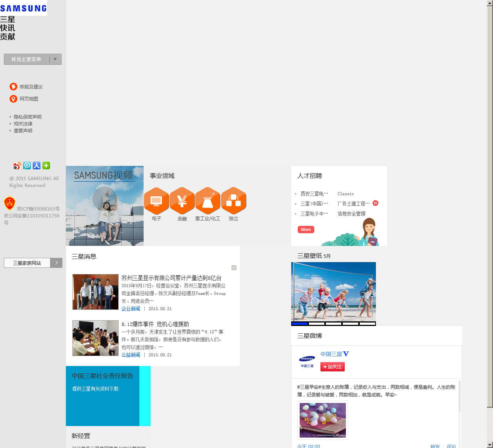Click the page scrollbar down arrow
493x448 pixels.
[x=490, y=445]
